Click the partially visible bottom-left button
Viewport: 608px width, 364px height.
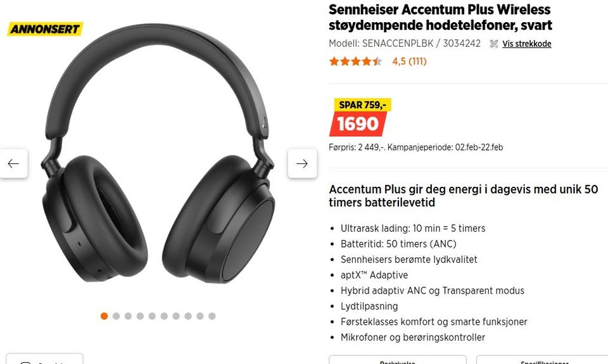tap(44, 359)
